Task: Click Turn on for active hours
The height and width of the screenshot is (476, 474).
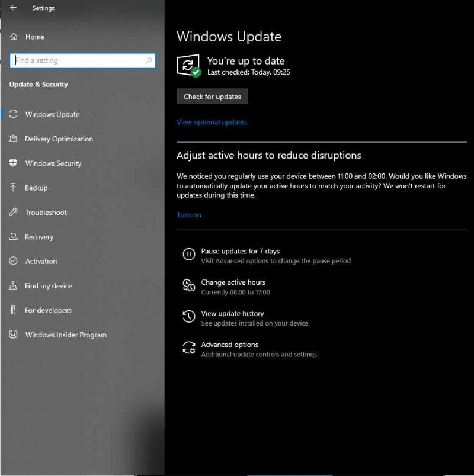Action: tap(189, 215)
